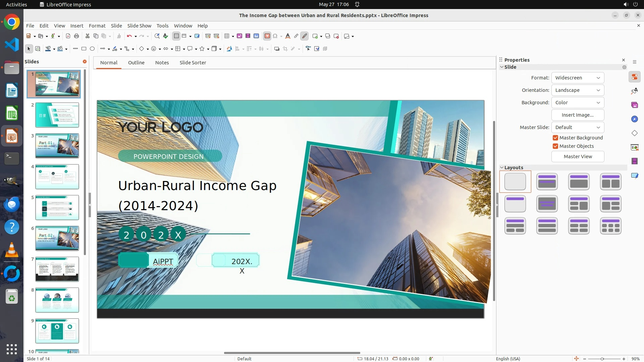
Task: Switch to the Slide Sorter tab
Action: (x=193, y=63)
